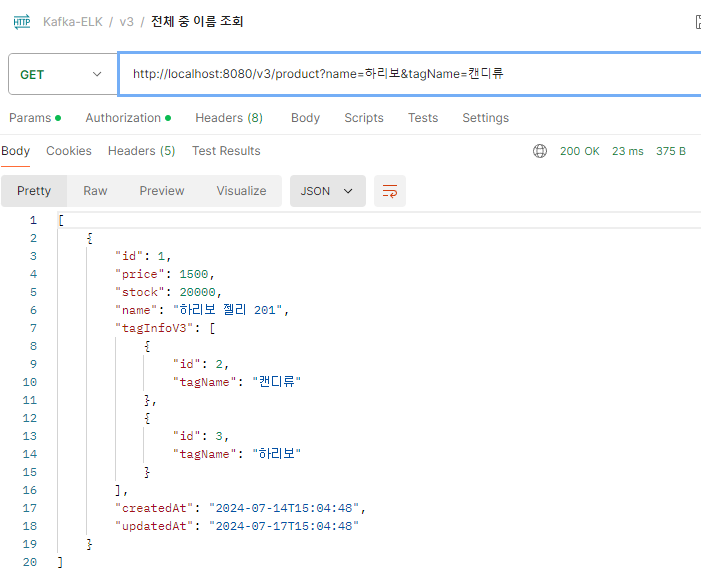This screenshot has height=579, width=701.
Task: Switch to Visualize view
Action: 241,191
